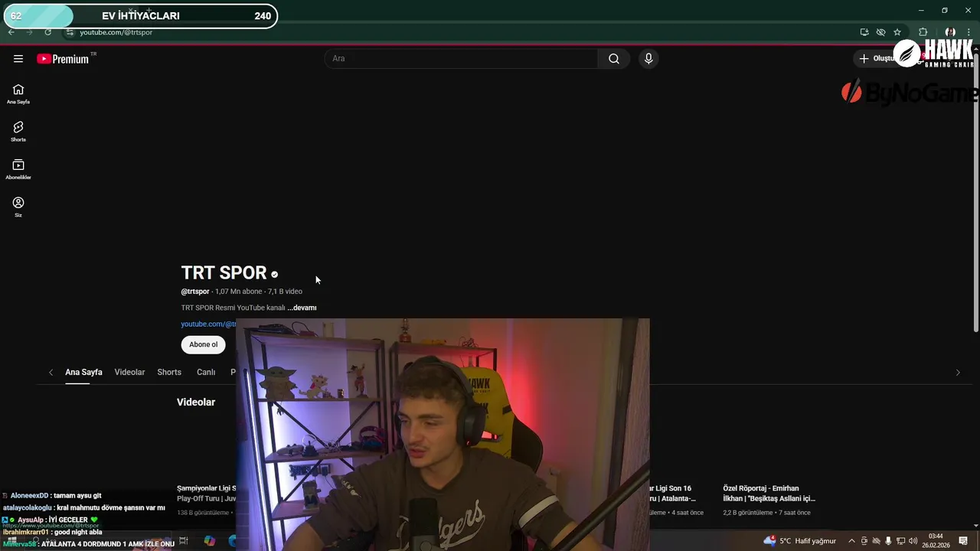Viewport: 980px width, 551px height.
Task: Click the YouTube search magnifier button
Action: click(x=614, y=59)
